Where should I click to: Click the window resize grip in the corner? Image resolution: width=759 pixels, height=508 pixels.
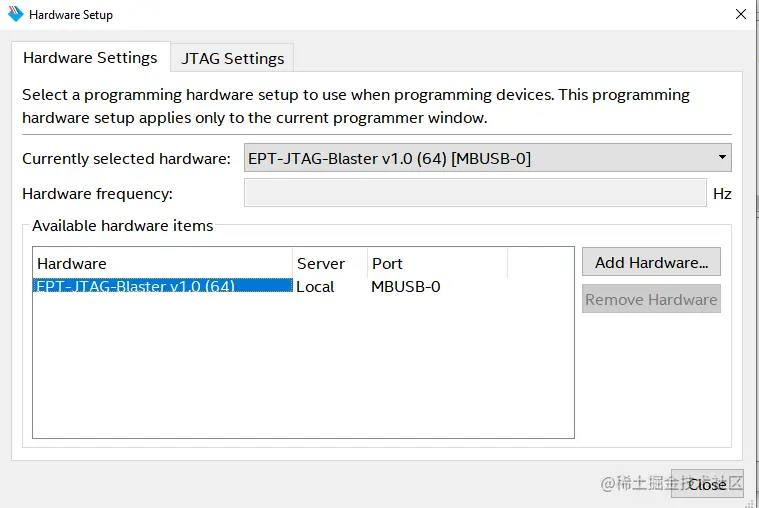[x=751, y=503]
